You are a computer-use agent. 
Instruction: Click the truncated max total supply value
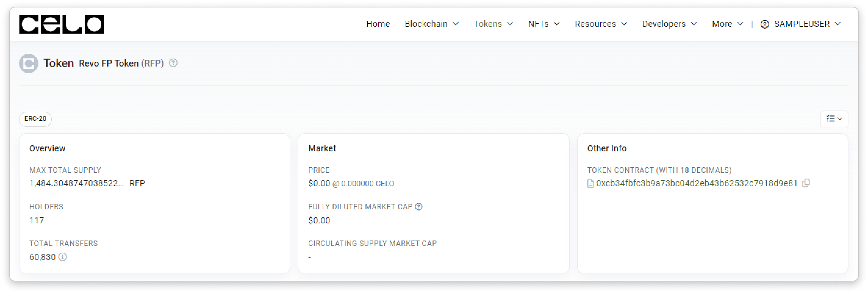click(77, 183)
